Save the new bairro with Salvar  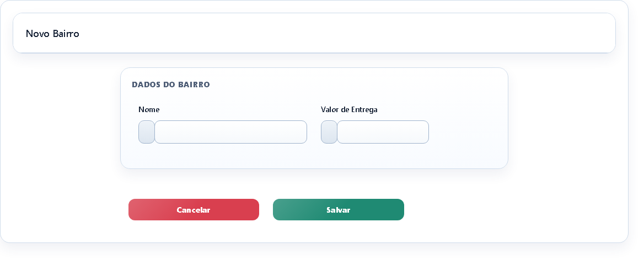(x=339, y=210)
